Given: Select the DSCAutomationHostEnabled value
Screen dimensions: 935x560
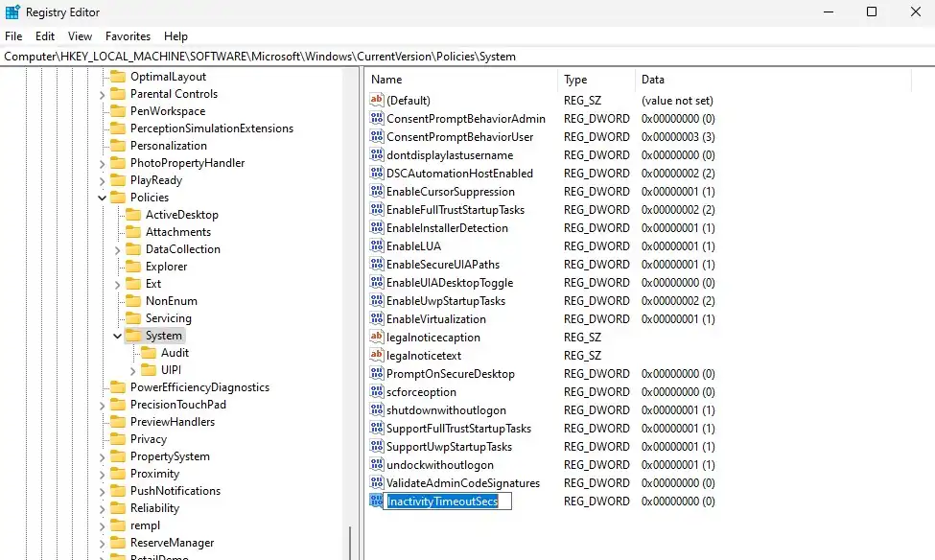Looking at the screenshot, I should (459, 173).
